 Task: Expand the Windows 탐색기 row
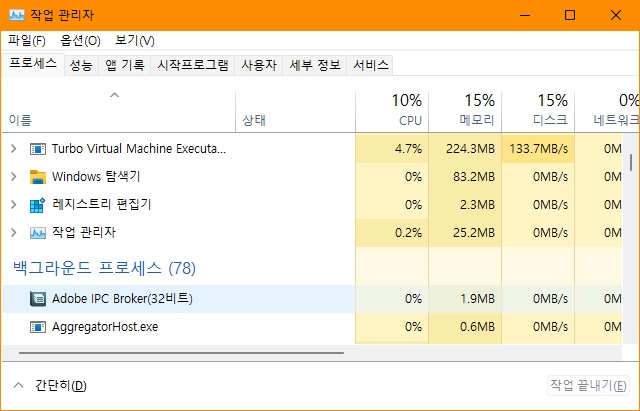click(13, 176)
